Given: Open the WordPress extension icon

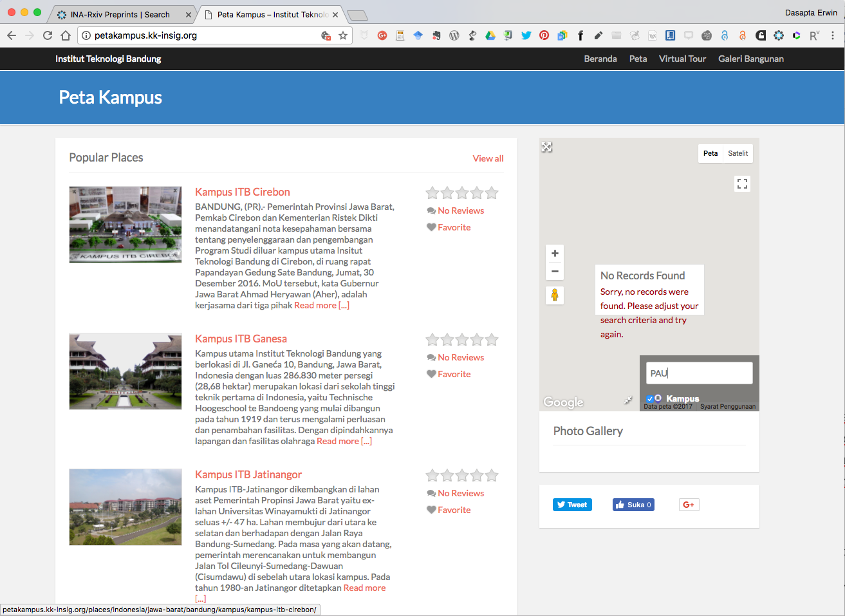Looking at the screenshot, I should (454, 35).
